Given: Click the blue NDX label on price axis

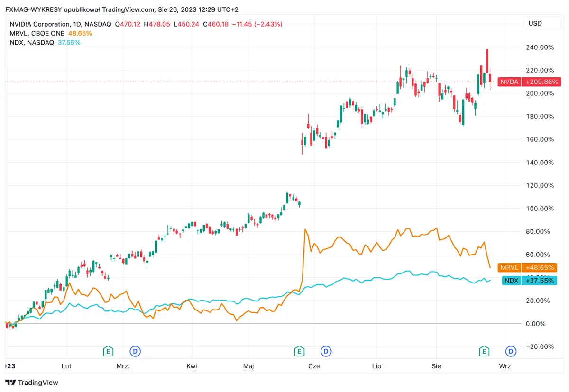Looking at the screenshot, I should coord(511,280).
